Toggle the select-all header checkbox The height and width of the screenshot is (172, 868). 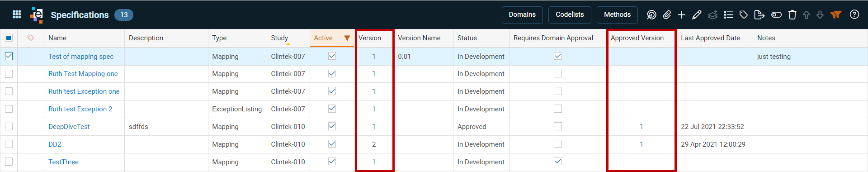pyautogui.click(x=9, y=38)
